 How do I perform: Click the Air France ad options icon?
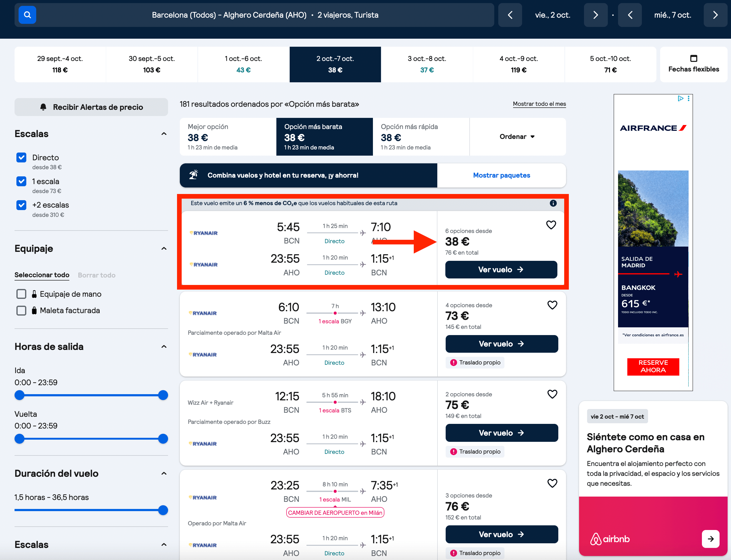[688, 98]
